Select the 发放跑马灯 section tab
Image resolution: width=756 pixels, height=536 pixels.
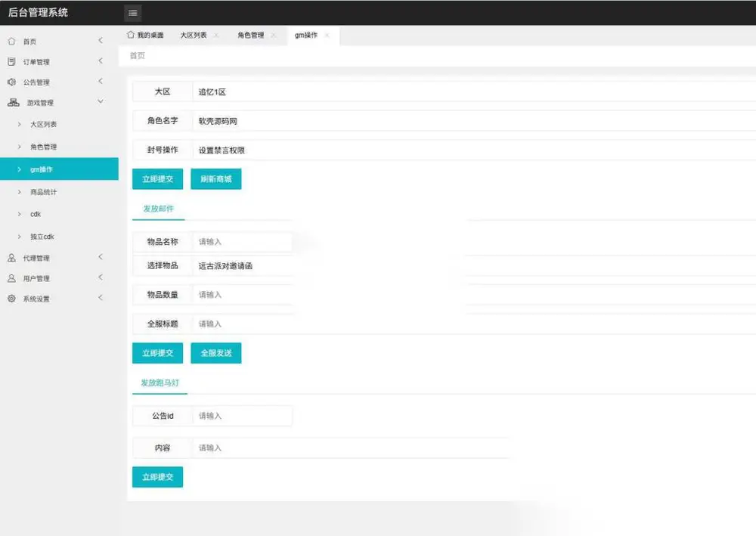pos(160,383)
